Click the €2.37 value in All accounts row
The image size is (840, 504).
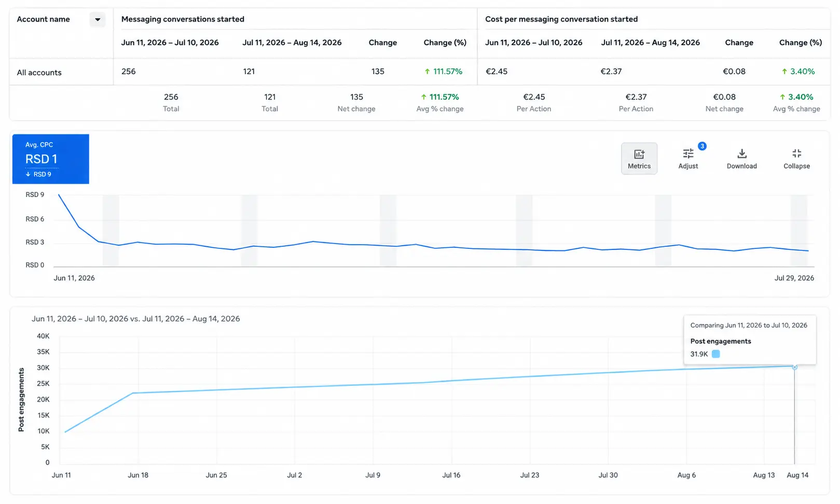[x=611, y=72]
